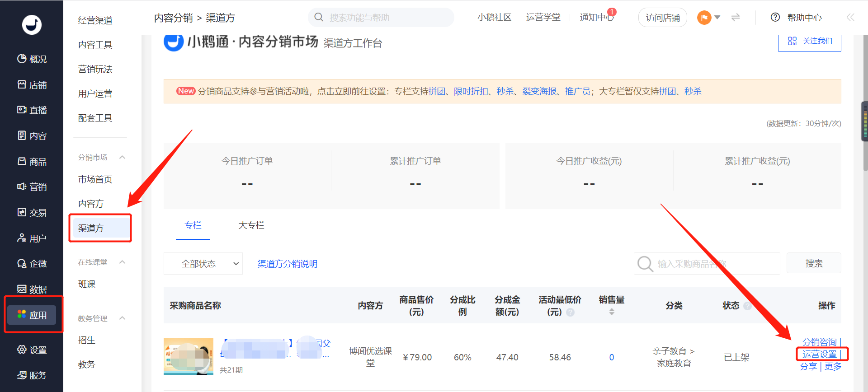Open the 交易 transactions section
This screenshot has width=868, height=392.
coord(32,213)
